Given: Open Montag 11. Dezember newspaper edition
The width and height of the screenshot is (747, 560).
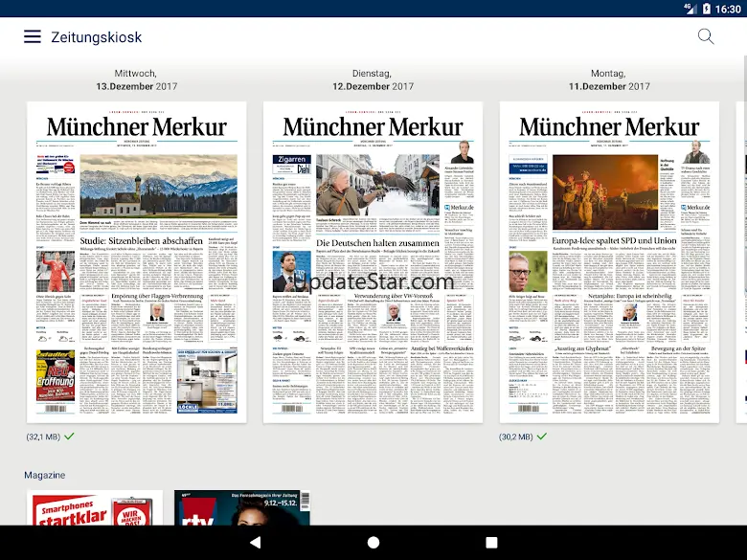Looking at the screenshot, I should 609,262.
